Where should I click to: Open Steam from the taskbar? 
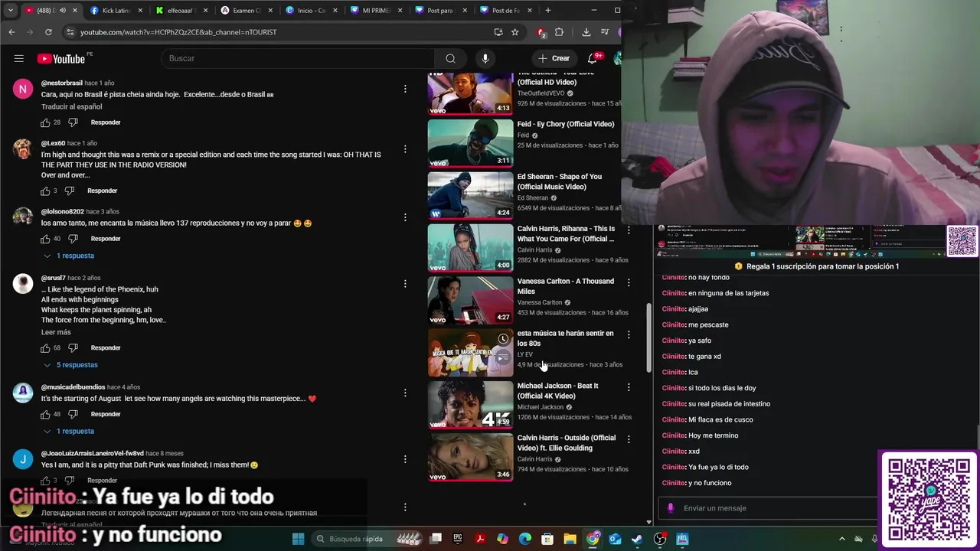pos(637,539)
